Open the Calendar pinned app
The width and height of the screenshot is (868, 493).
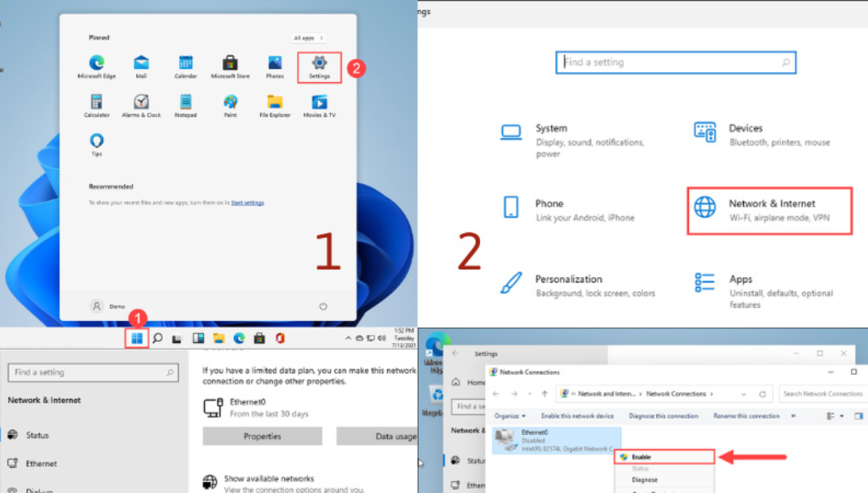[185, 67]
